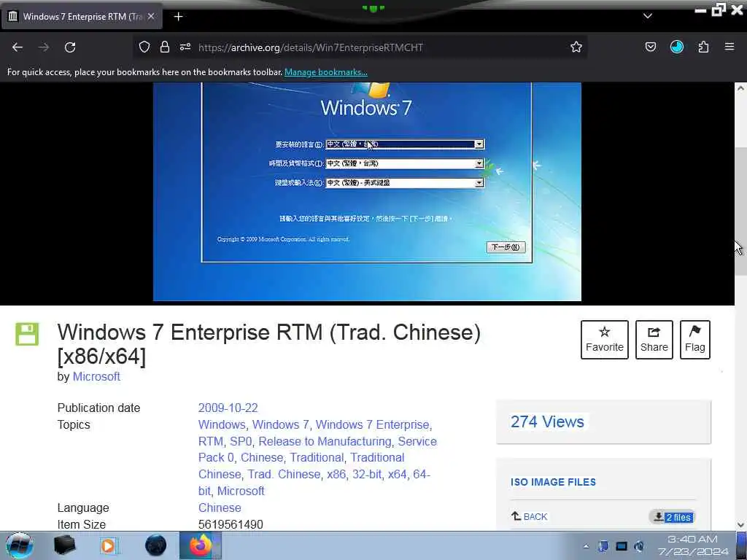Open the x86 topic link
Screen dimensions: 747x560
336,474
